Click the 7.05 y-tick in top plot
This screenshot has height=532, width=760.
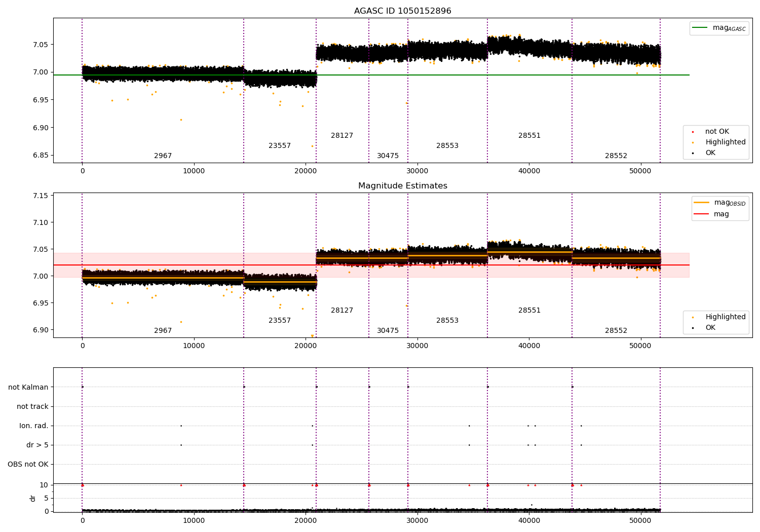tap(40, 45)
